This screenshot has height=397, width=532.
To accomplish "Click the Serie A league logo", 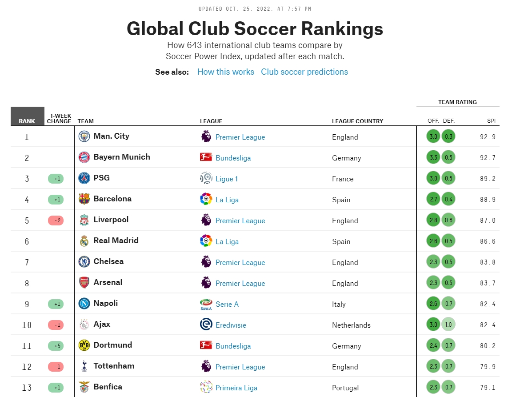I will [206, 304].
